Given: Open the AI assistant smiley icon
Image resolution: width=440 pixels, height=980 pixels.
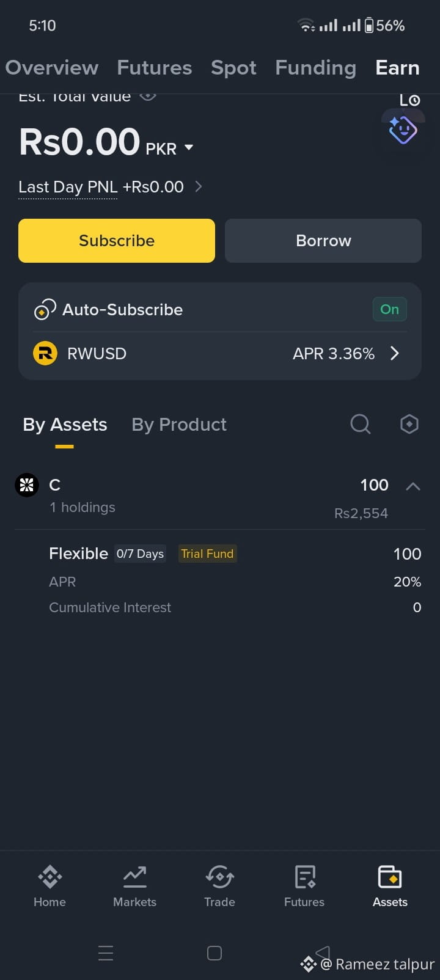Looking at the screenshot, I should tap(403, 130).
